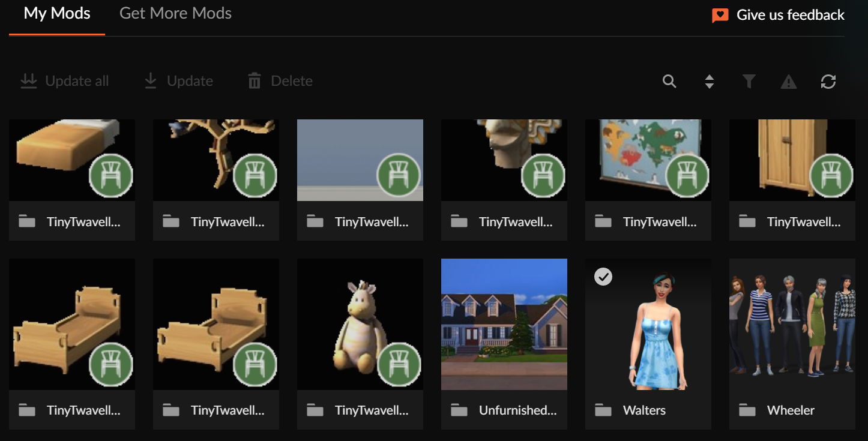Open the filter funnel icon
Screen dimensions: 868x441
click(x=749, y=82)
